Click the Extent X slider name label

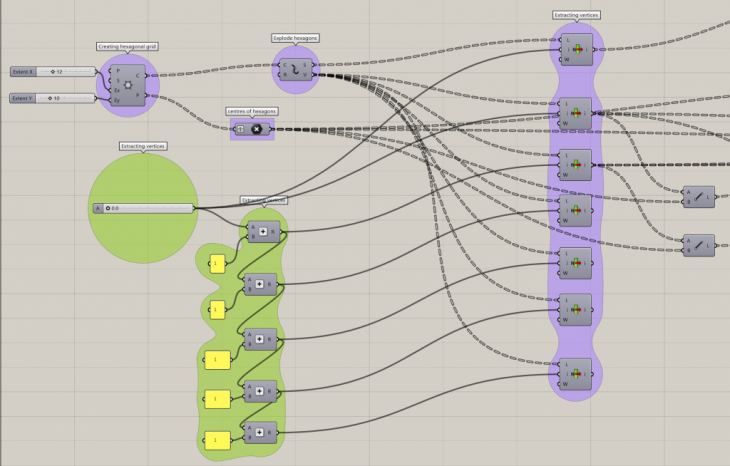[22, 72]
